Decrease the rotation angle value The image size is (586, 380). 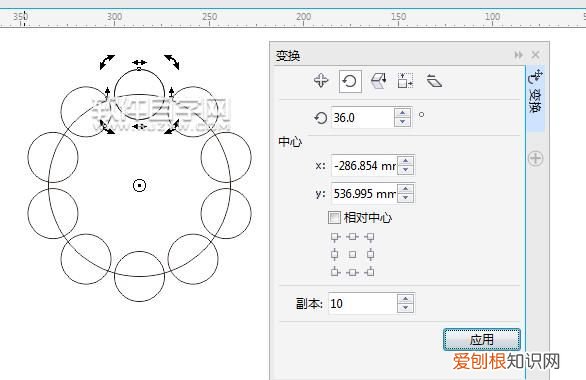(403, 122)
